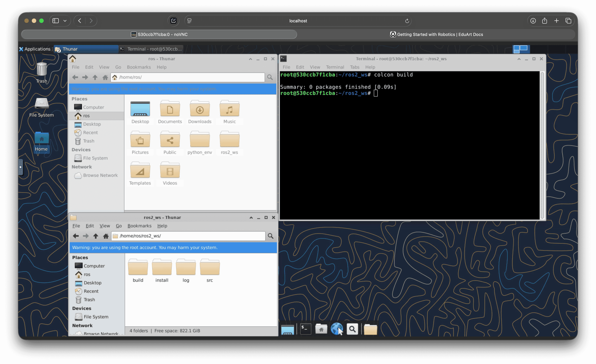Open Bookmarks menu in ros2_ws Thunar
596x364 pixels.
(139, 226)
